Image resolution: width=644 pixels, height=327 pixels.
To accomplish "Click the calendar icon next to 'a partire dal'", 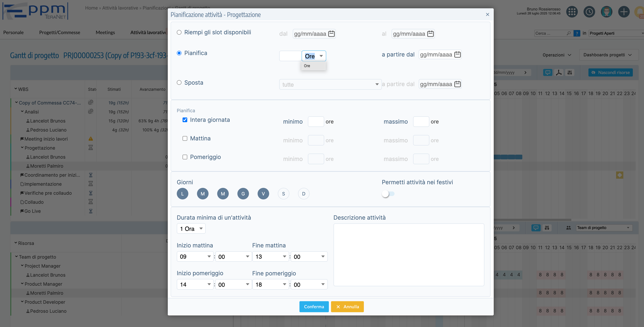I will click(457, 54).
